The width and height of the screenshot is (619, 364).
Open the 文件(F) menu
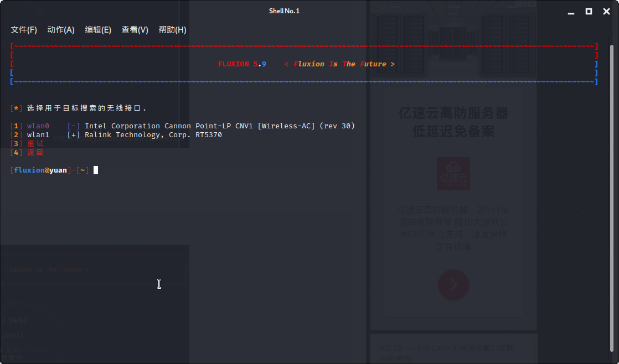point(24,29)
